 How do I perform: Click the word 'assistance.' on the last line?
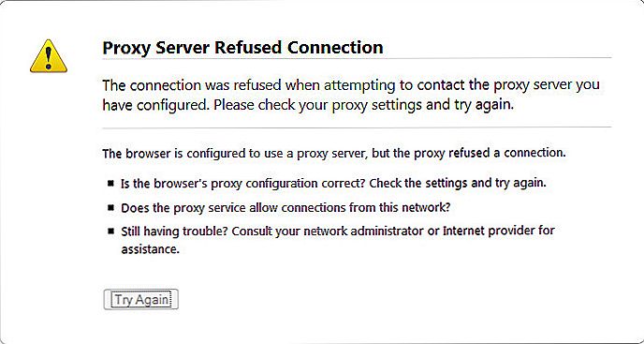[x=151, y=249]
